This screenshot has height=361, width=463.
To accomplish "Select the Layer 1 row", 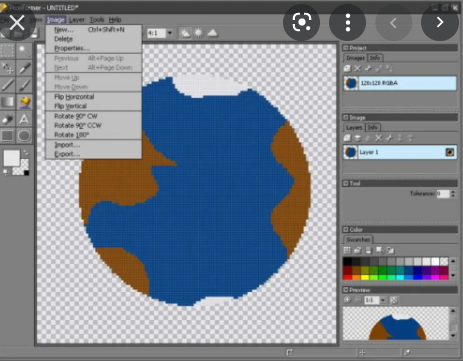I will tap(400, 152).
